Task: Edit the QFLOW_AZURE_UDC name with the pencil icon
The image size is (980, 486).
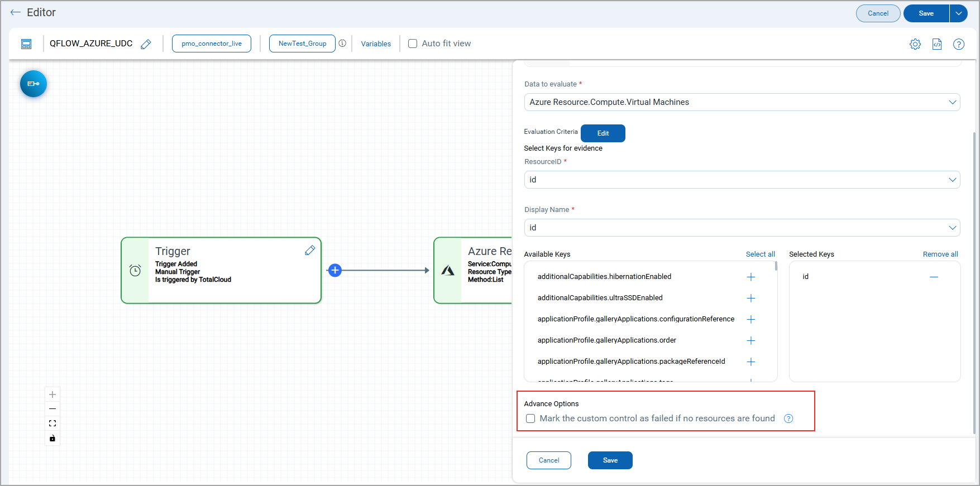Action: point(146,44)
